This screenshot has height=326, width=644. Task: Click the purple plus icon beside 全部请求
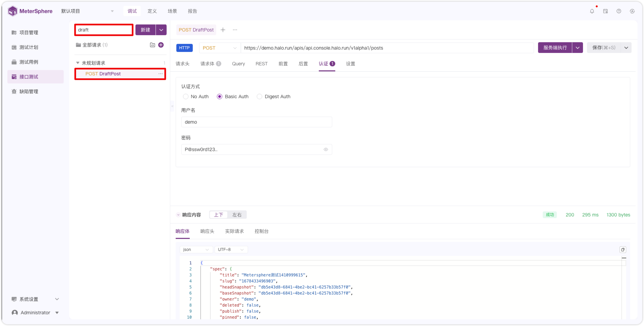[161, 45]
